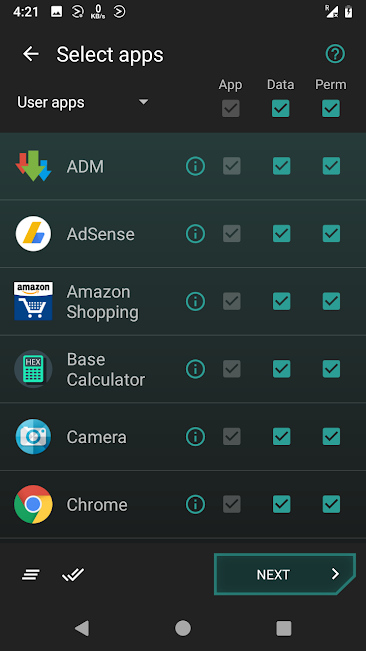Tap the help question mark icon
Viewport: 366px width, 651px height.
click(x=335, y=54)
